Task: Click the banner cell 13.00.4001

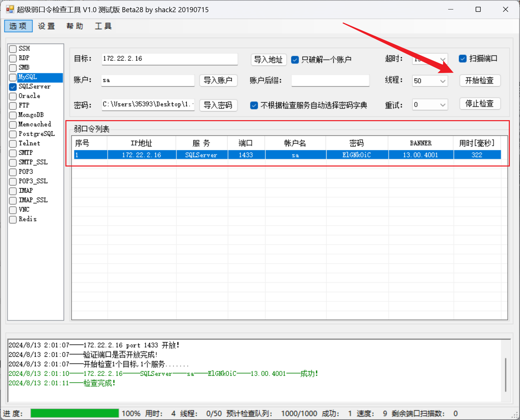Action: tap(421, 155)
